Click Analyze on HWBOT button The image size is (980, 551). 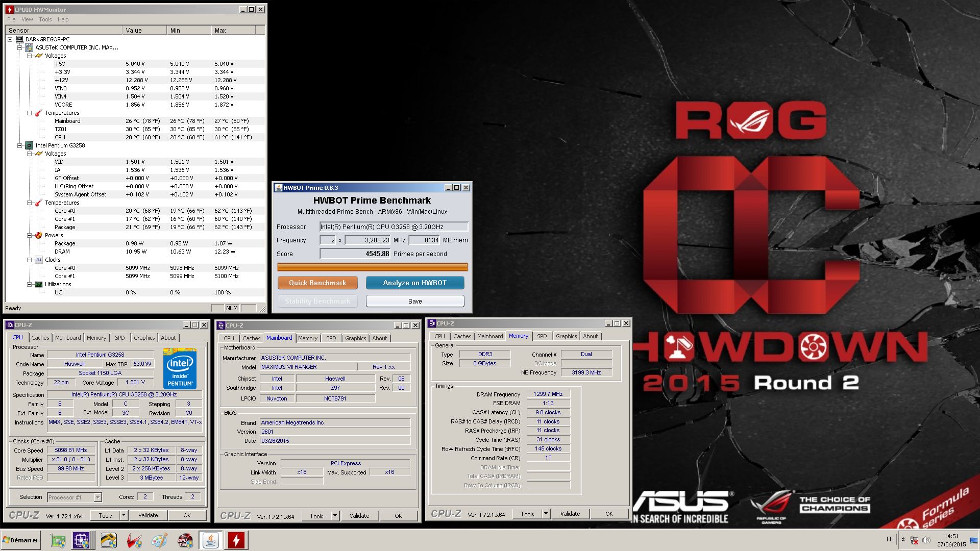pyautogui.click(x=415, y=283)
